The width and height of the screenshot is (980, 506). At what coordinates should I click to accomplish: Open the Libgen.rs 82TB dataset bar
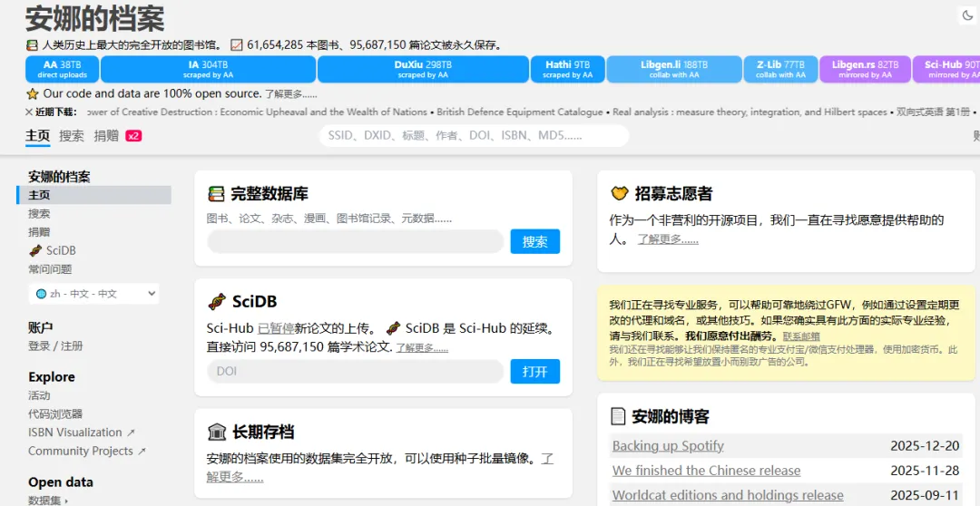[865, 69]
